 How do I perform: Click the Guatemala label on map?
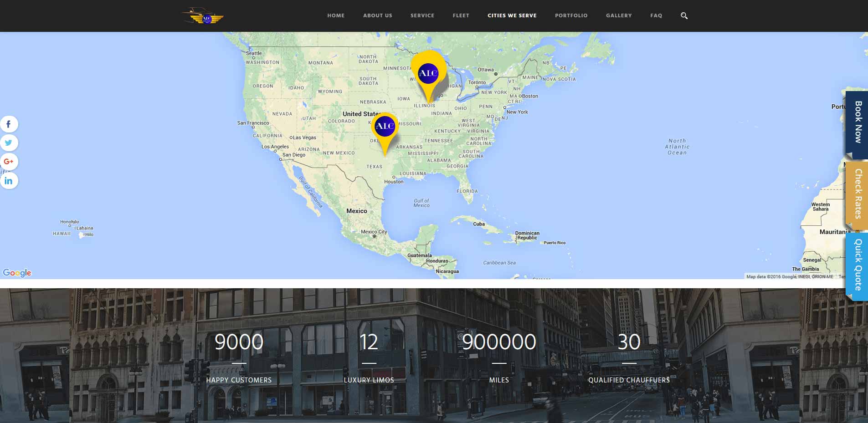pos(420,255)
